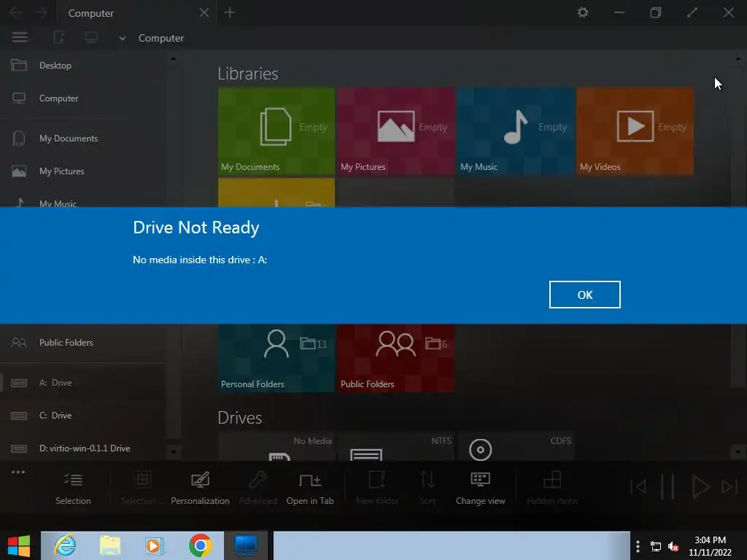Click the skip-to-previous playback button

click(x=638, y=486)
